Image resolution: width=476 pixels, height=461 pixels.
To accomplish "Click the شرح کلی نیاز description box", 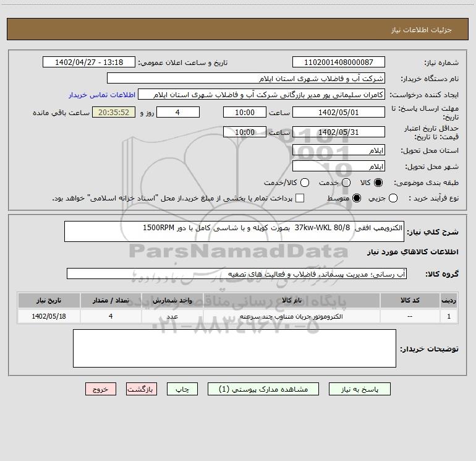I will click(x=234, y=231).
